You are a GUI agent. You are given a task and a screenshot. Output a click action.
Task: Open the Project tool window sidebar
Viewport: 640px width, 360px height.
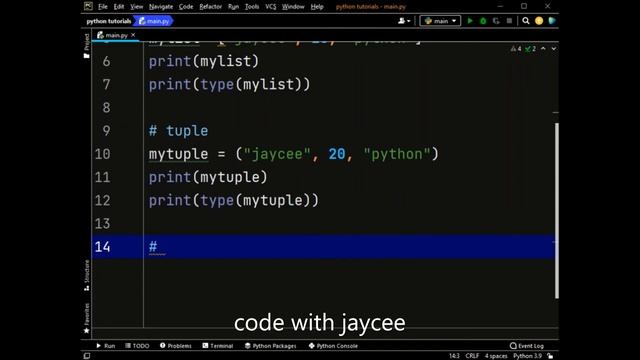tap(87, 46)
